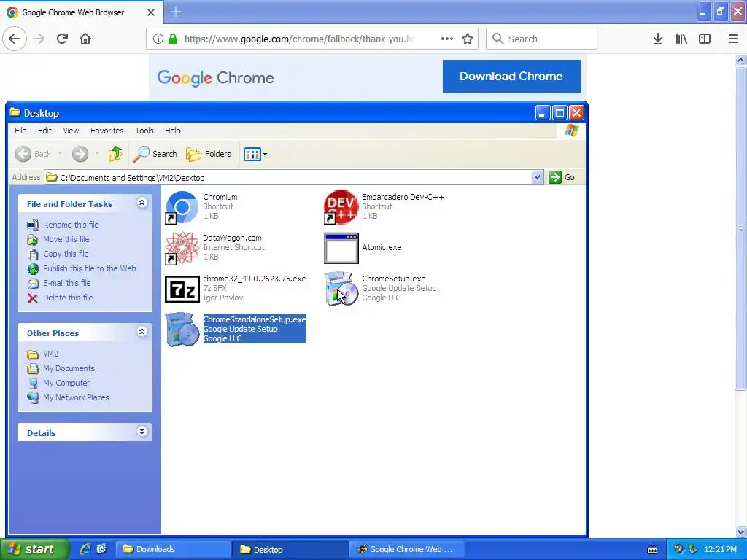The width and height of the screenshot is (747, 560).
Task: Bookmark this page with star icon
Action: tap(468, 39)
